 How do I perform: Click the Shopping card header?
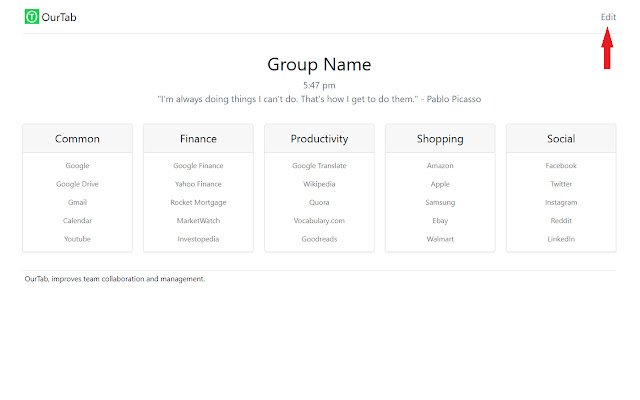click(x=440, y=139)
